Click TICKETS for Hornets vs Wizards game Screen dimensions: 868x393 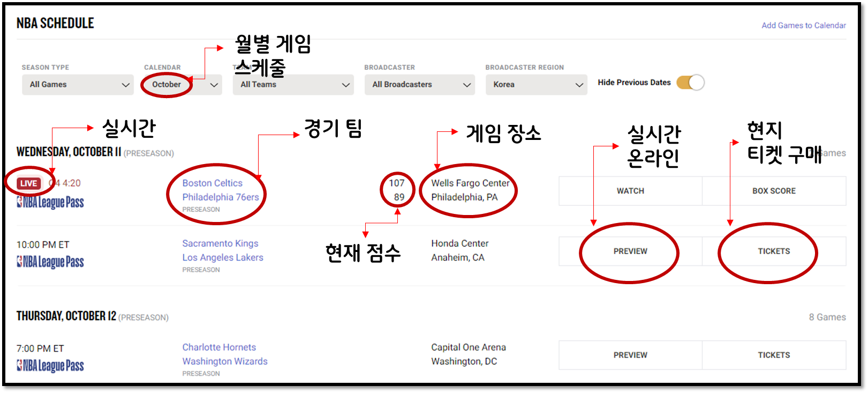[x=774, y=355]
